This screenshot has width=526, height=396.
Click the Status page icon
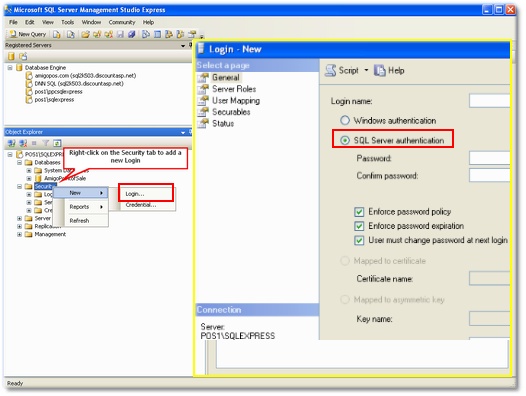(203, 123)
